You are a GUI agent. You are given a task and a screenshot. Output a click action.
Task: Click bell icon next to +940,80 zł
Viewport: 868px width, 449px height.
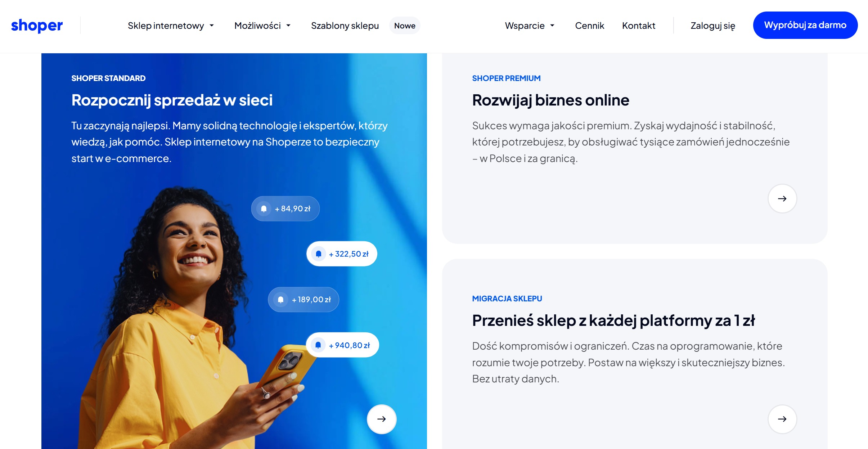pyautogui.click(x=318, y=345)
